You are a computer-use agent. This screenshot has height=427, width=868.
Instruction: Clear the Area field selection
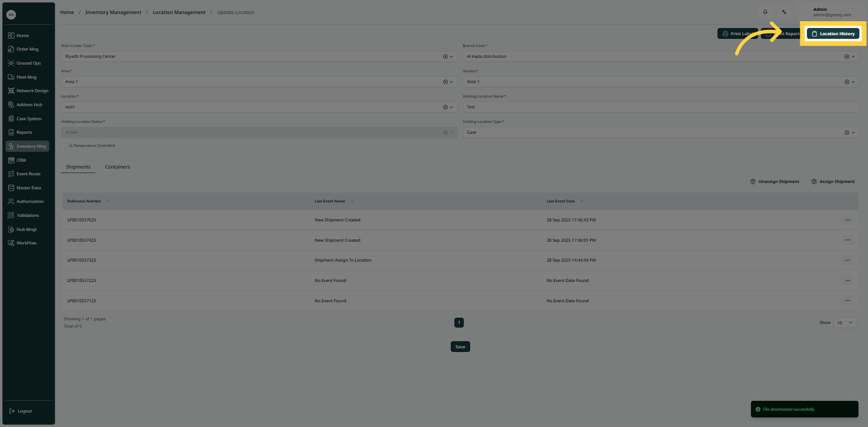445,82
